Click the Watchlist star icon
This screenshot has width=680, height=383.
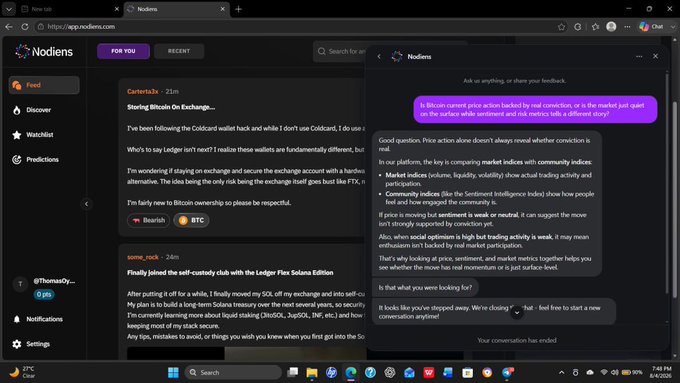click(x=16, y=135)
